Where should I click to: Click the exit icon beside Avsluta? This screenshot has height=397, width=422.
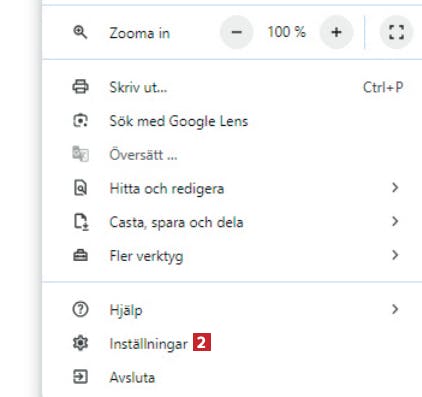(x=80, y=377)
